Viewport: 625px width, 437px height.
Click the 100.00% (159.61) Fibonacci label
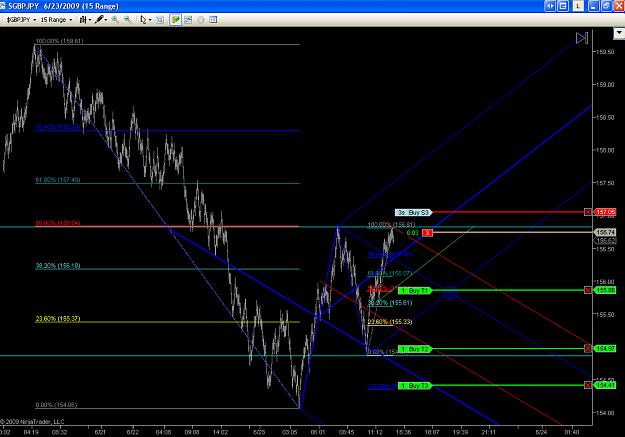pyautogui.click(x=59, y=41)
